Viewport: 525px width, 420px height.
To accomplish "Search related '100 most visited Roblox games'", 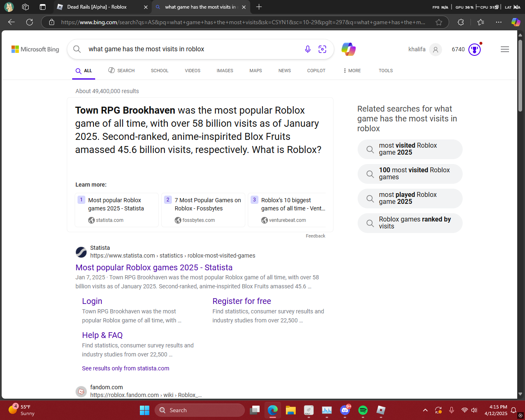I will pyautogui.click(x=410, y=173).
